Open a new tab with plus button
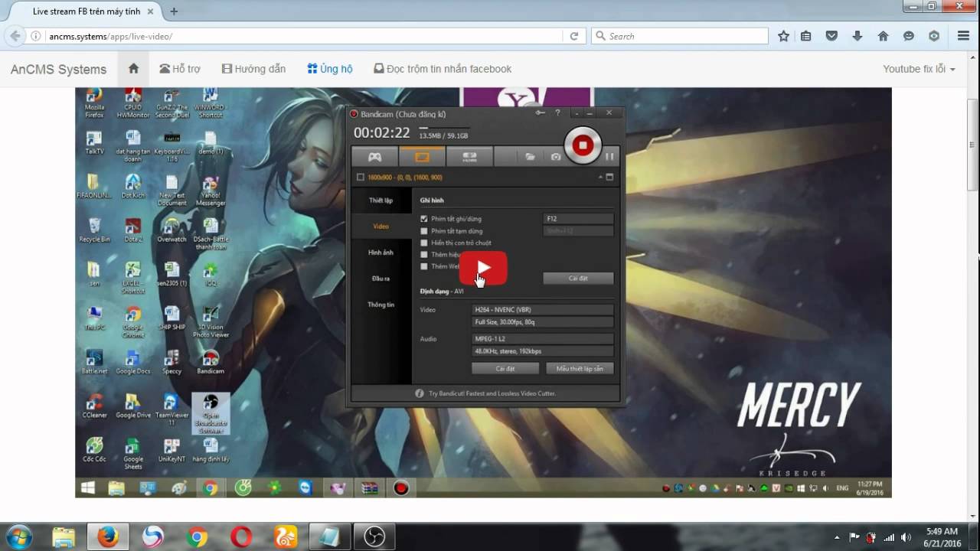The image size is (980, 551). coord(174,11)
